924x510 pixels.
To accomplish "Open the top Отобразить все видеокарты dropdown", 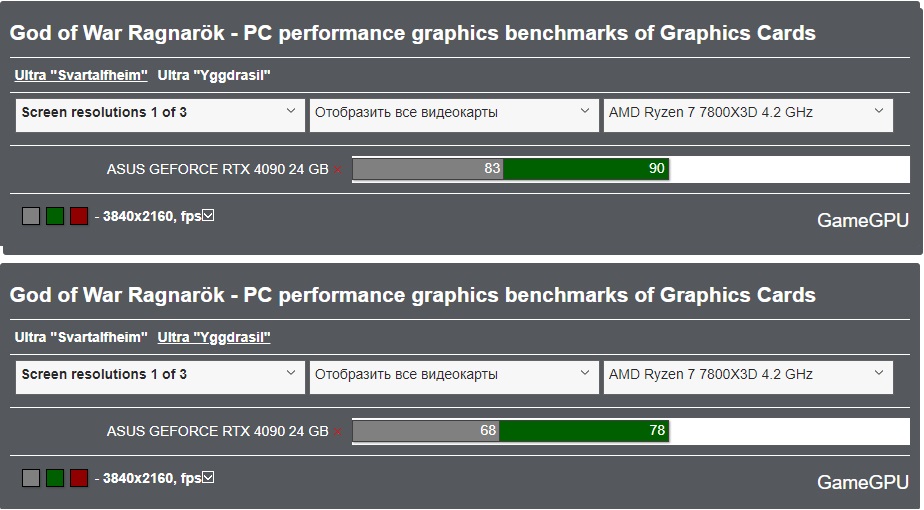I will (x=454, y=115).
